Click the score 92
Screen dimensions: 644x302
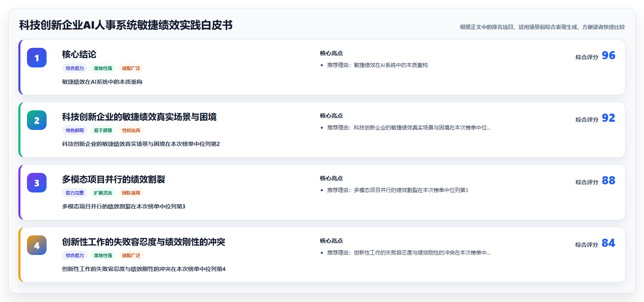click(x=608, y=118)
